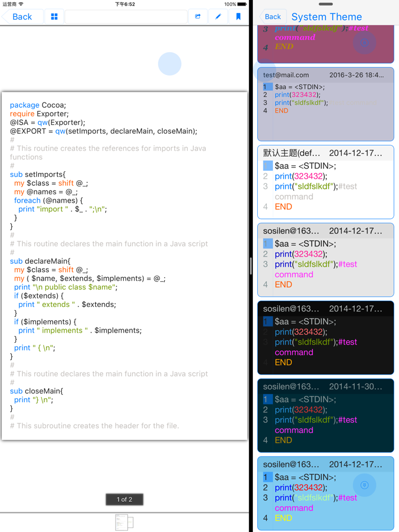Tap the battery icon in status bar

242,4
